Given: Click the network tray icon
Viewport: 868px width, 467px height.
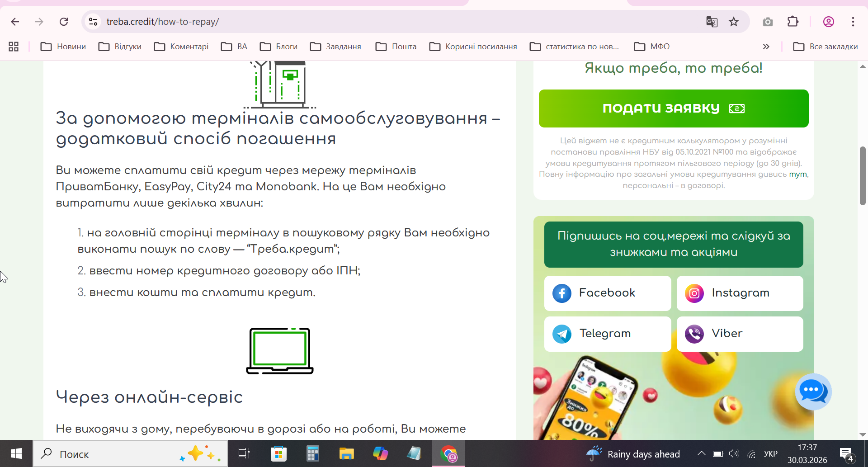Looking at the screenshot, I should click(x=751, y=454).
